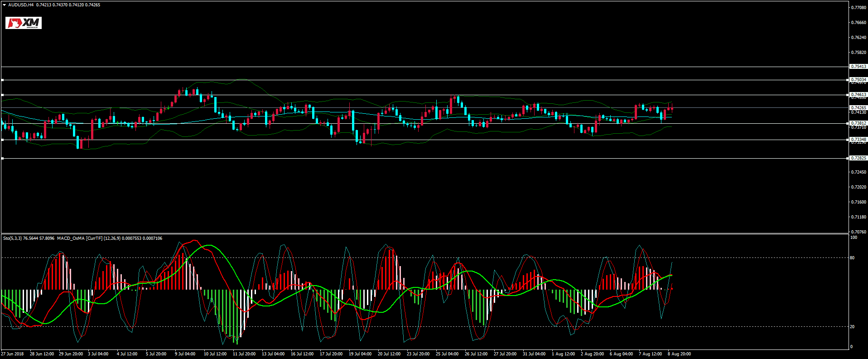This screenshot has width=868, height=359.
Task: Click the 29 Jun 20:00 time axis label
Action: (x=71, y=354)
